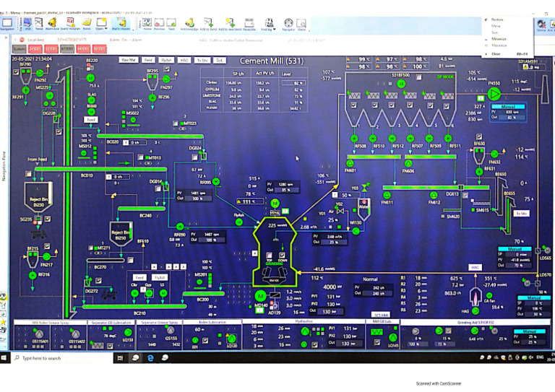
Task: Toggle checkbox above hopper 6 of bag filter
Action: pos(447,105)
